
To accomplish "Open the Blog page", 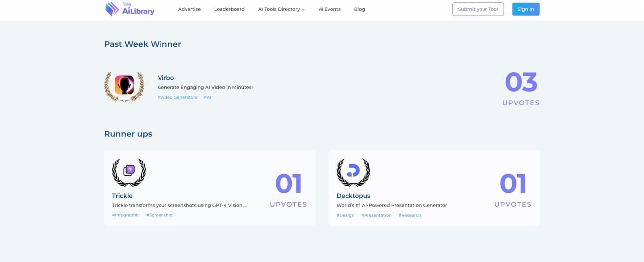I will pyautogui.click(x=359, y=9).
